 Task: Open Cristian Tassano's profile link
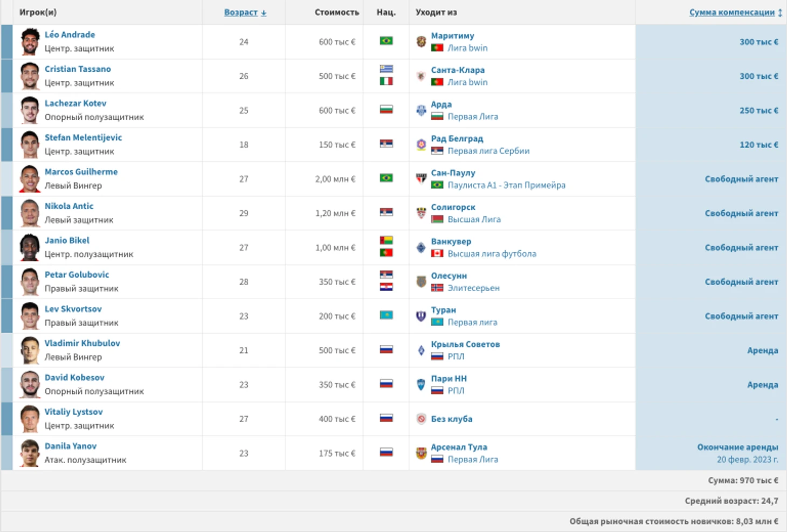pos(78,69)
